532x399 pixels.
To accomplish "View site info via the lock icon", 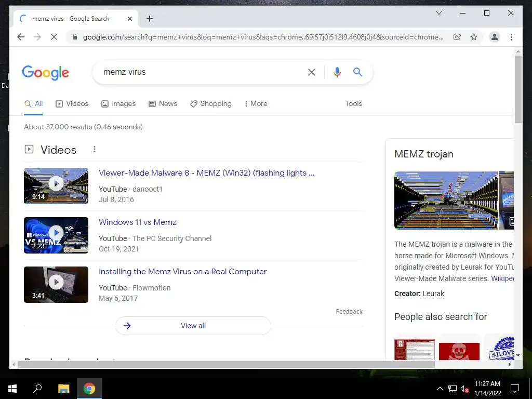I will coord(75,37).
